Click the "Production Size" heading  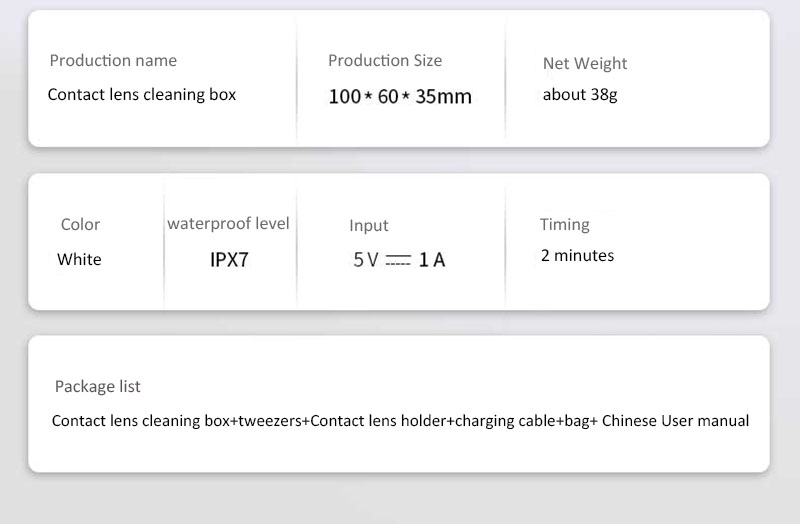click(x=385, y=61)
